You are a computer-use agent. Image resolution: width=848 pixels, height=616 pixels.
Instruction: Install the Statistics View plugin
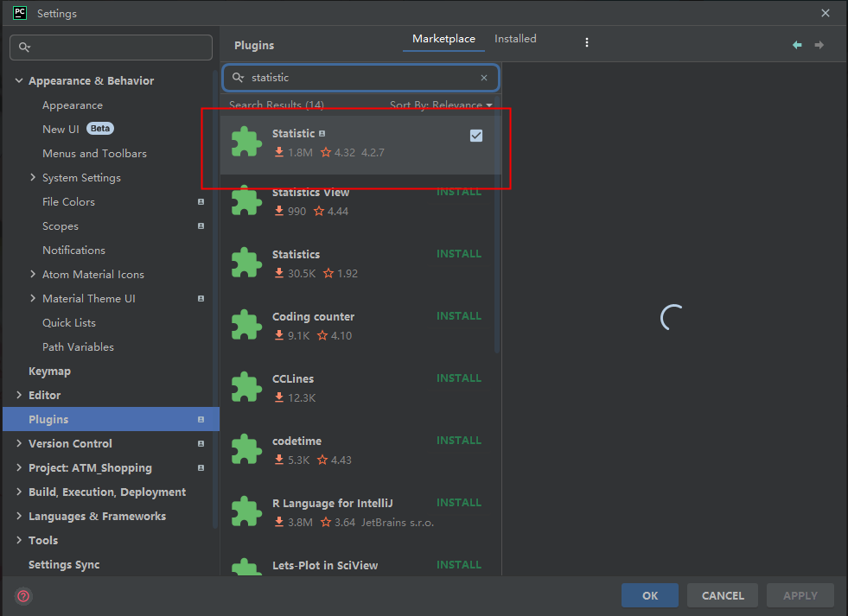(459, 192)
